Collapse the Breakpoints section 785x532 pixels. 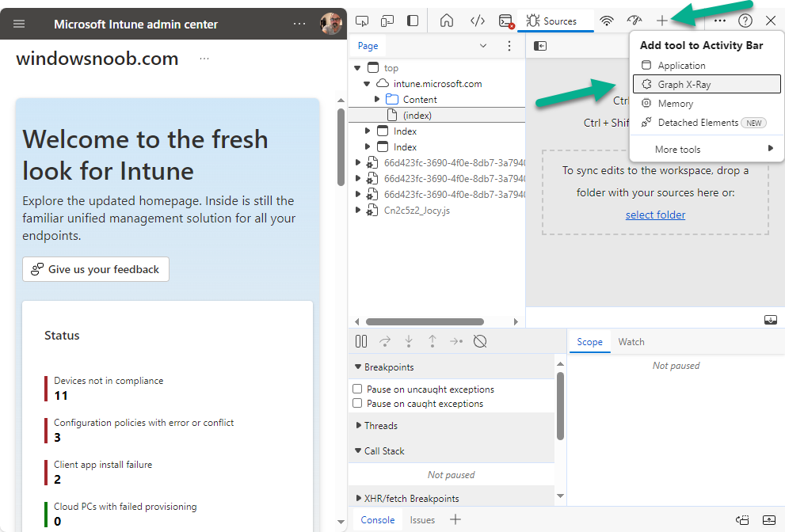click(x=358, y=367)
